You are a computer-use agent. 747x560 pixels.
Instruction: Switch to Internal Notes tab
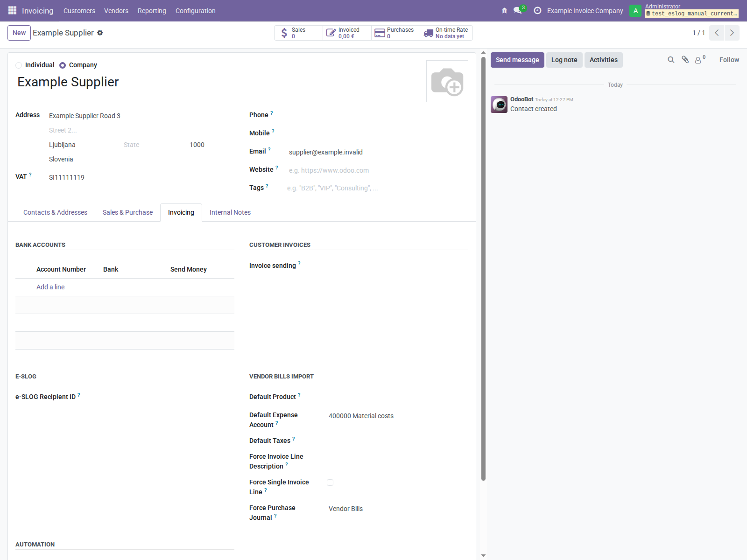click(x=230, y=212)
